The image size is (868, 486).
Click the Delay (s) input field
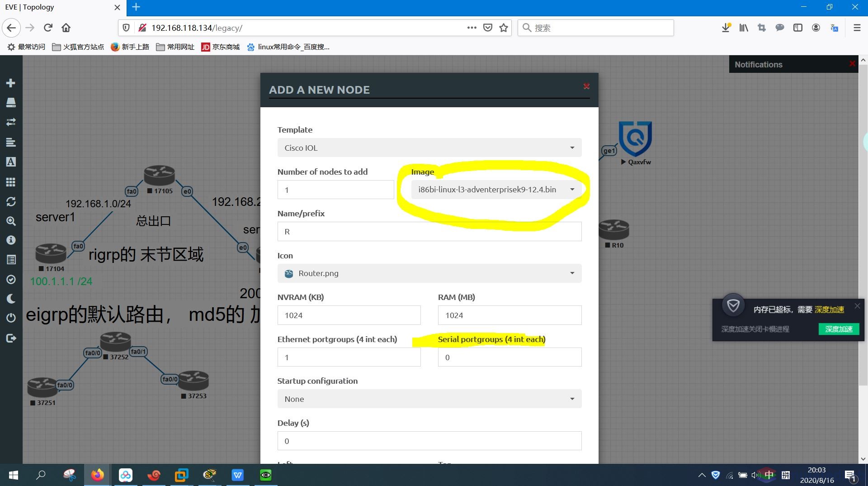coord(429,441)
